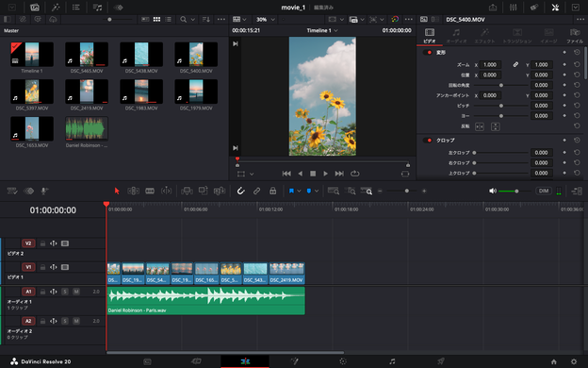Select the DSC_2419.MOV clip on timeline

tap(286, 273)
